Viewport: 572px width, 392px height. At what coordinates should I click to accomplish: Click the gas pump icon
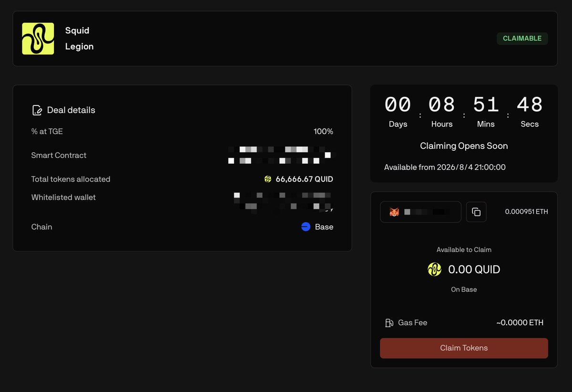point(389,323)
